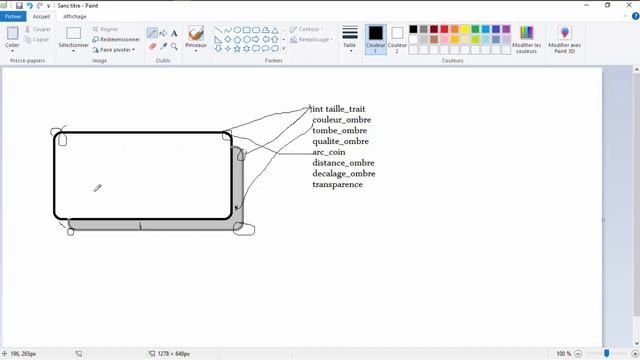Screen dimensions: 640x360
Task: Click the Pinceaux brush icon
Action: point(196,33)
